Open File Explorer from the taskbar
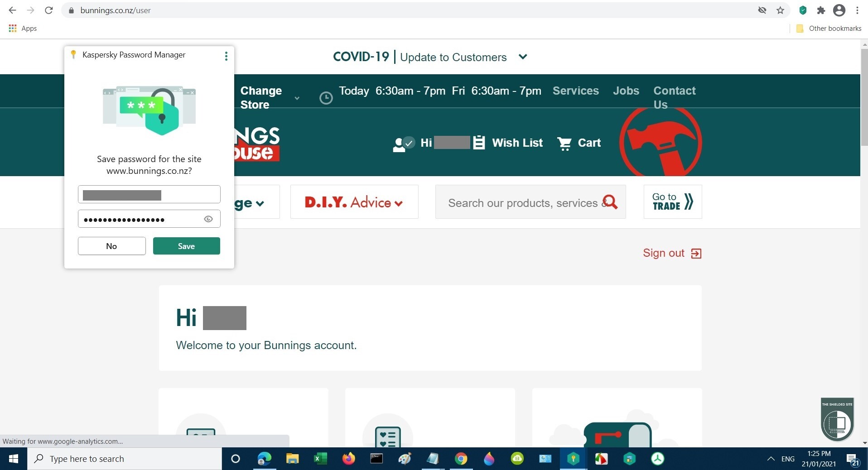Screen dimensions: 868x470 pos(292,459)
